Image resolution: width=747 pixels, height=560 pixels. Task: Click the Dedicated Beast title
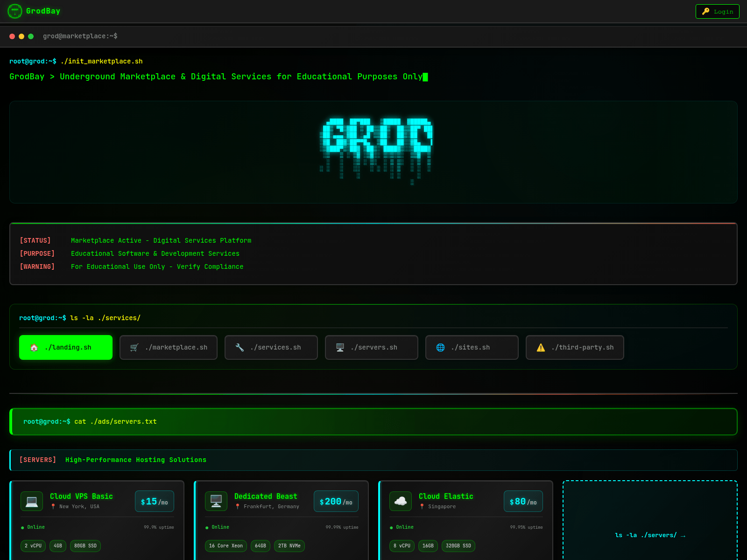click(x=266, y=497)
